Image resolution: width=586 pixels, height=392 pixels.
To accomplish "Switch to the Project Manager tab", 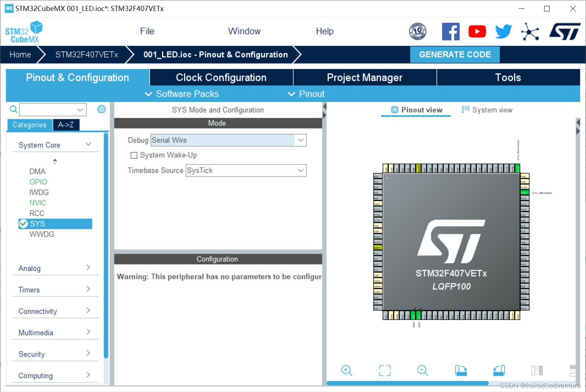I will (365, 77).
